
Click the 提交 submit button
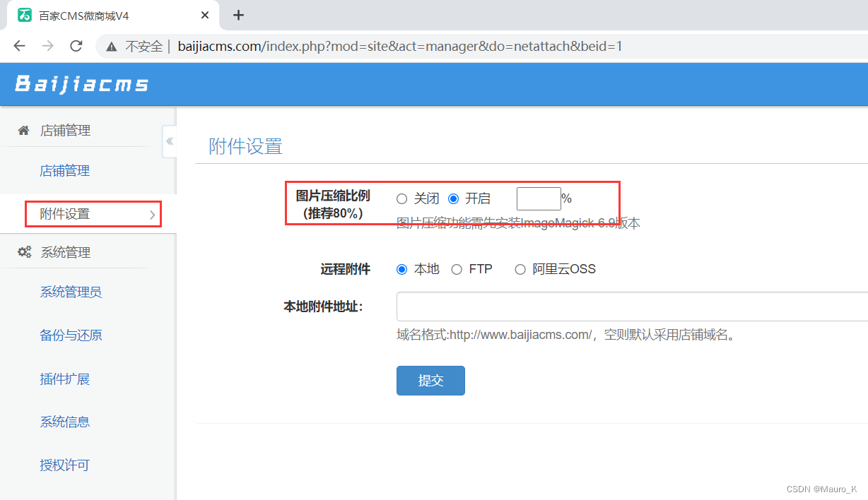[430, 380]
